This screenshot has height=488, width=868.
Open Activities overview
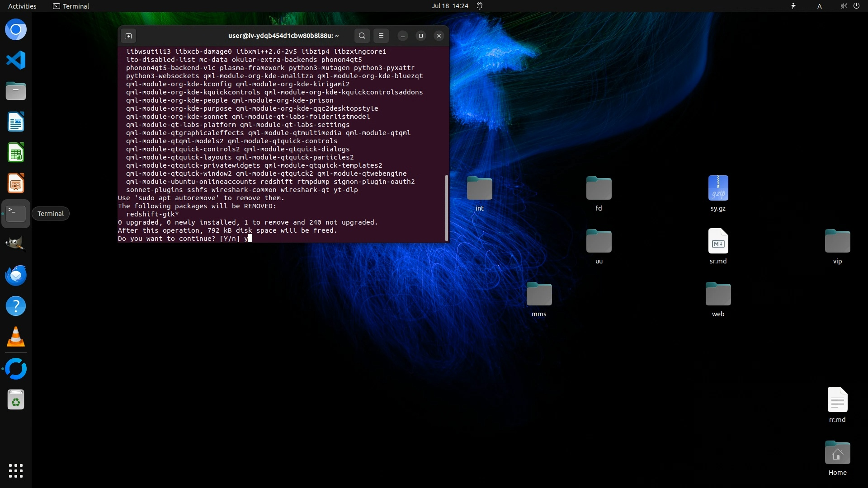[x=22, y=6]
